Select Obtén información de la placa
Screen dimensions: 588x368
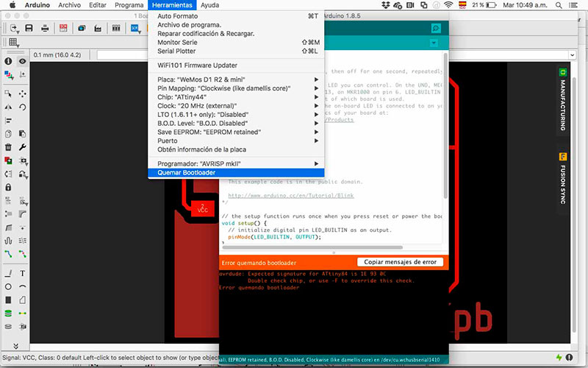coord(236,149)
